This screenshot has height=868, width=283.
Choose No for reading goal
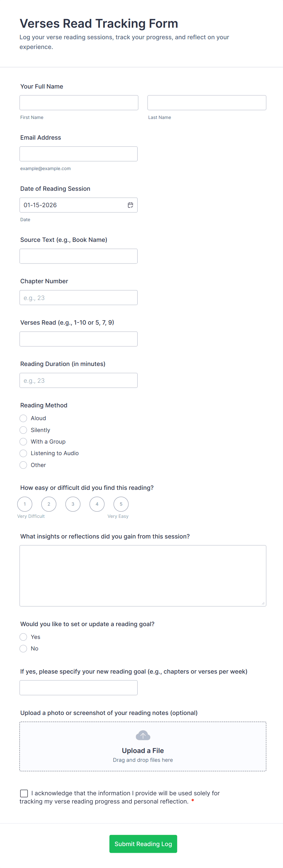click(x=23, y=648)
